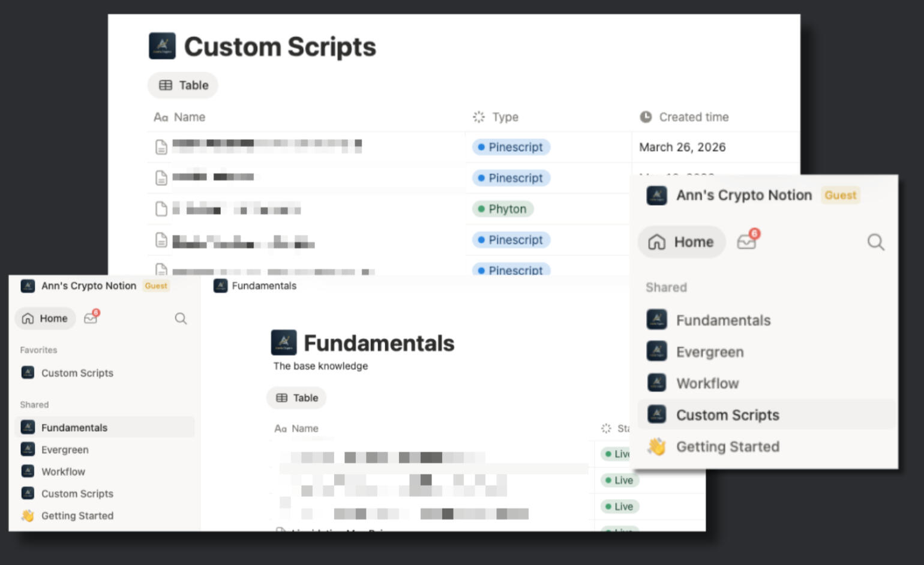Click the Fundamentals icon in the enlarged sidebar panel
This screenshot has width=924, height=565.
656,320
